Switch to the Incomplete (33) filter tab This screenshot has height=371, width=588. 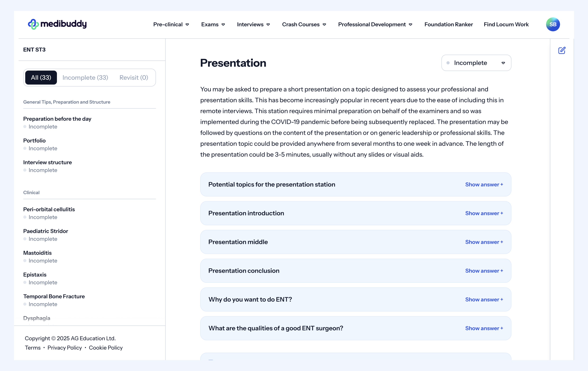click(85, 78)
